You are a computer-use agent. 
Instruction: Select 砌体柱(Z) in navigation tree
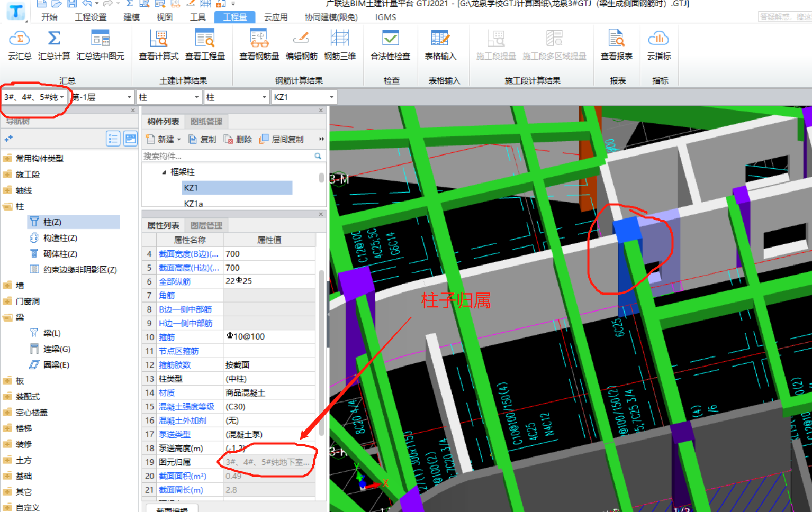[54, 254]
